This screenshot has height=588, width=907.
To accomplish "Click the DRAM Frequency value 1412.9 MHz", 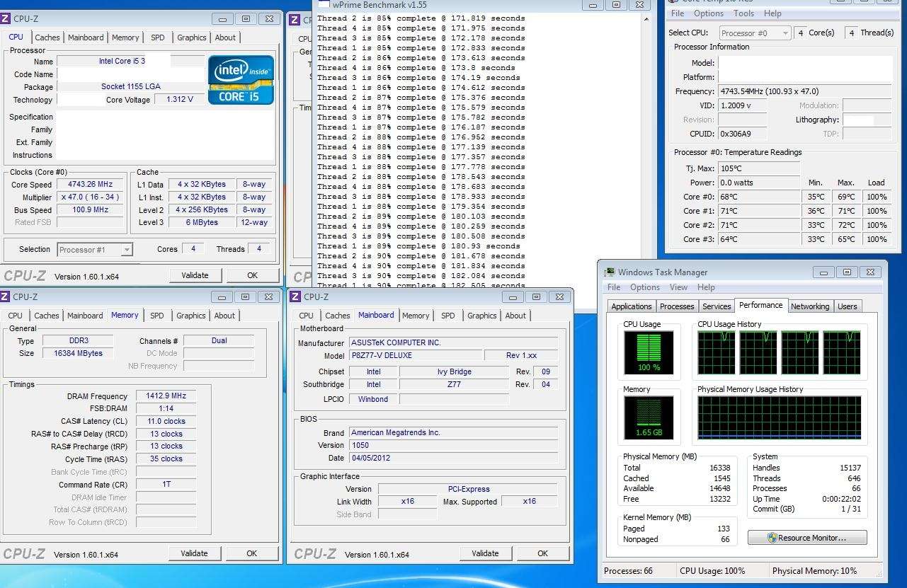I will [x=165, y=396].
